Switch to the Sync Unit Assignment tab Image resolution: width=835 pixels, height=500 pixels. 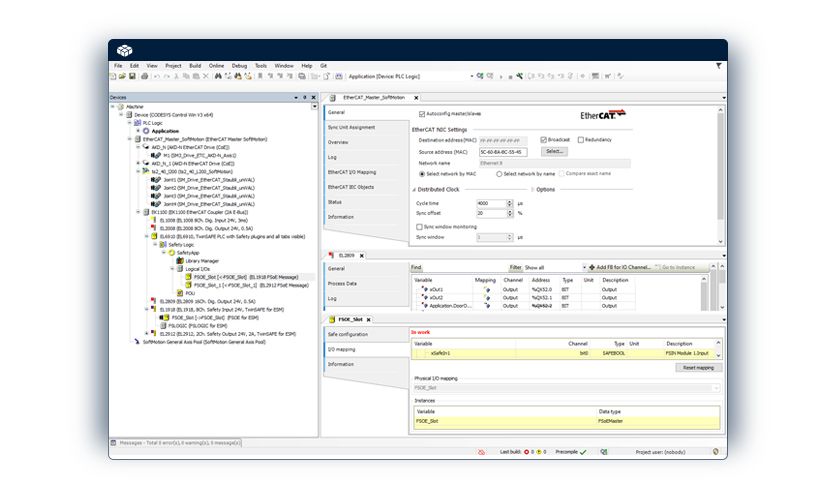(x=351, y=128)
